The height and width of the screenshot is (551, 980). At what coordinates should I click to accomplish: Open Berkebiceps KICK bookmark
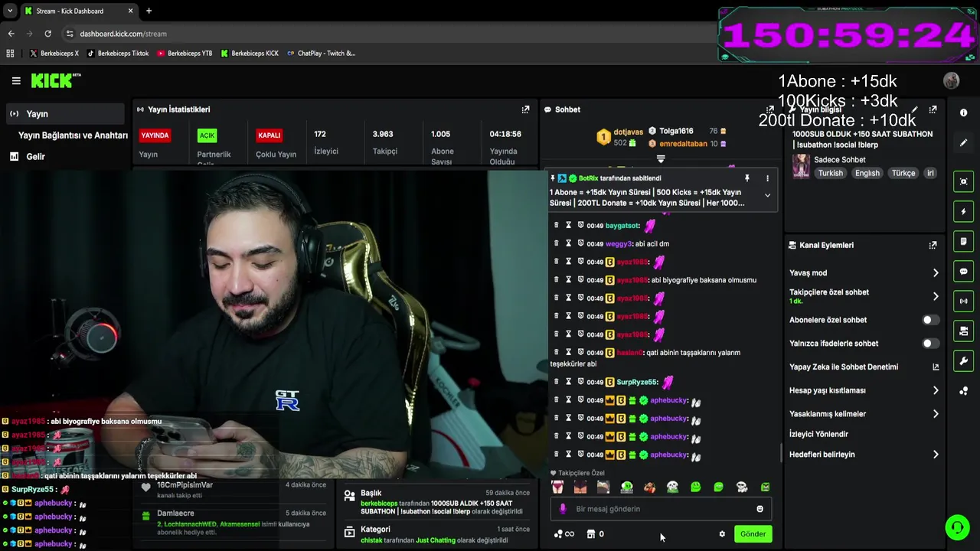(x=250, y=54)
